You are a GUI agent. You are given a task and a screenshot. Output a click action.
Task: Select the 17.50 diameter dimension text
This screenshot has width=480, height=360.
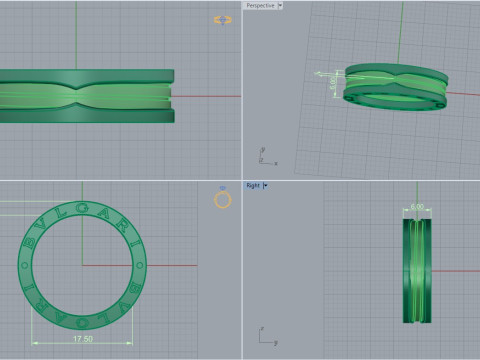click(83, 339)
